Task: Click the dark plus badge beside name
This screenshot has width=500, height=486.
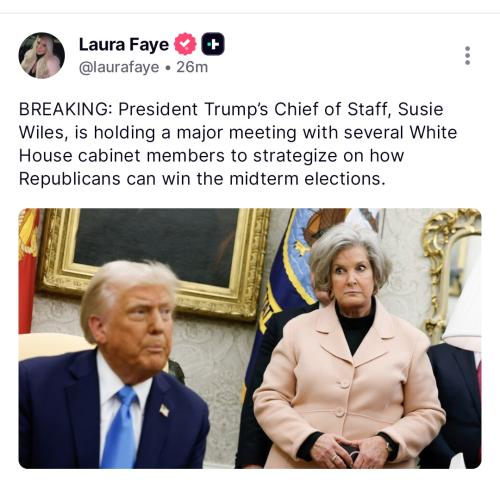Action: coord(213,44)
